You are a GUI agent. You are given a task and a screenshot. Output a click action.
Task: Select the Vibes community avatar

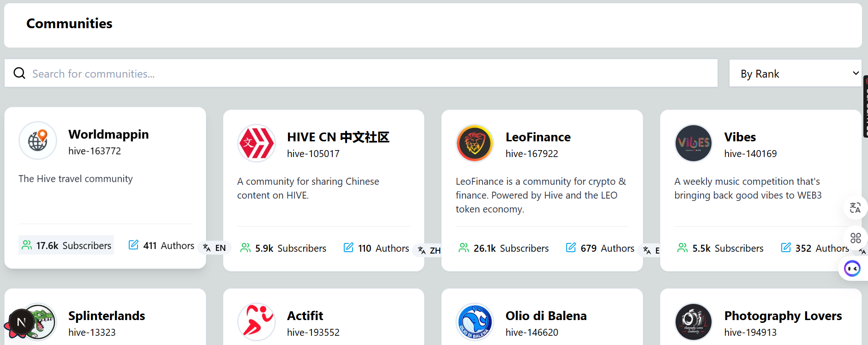[694, 143]
